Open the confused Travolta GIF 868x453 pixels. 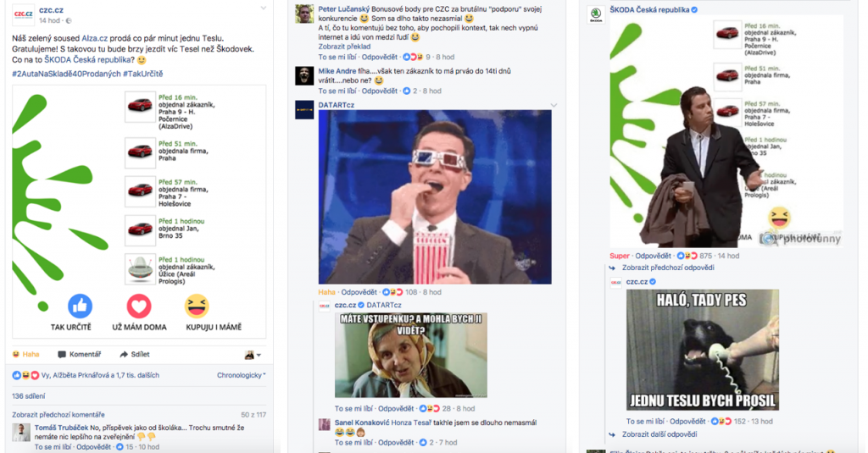coord(726,131)
